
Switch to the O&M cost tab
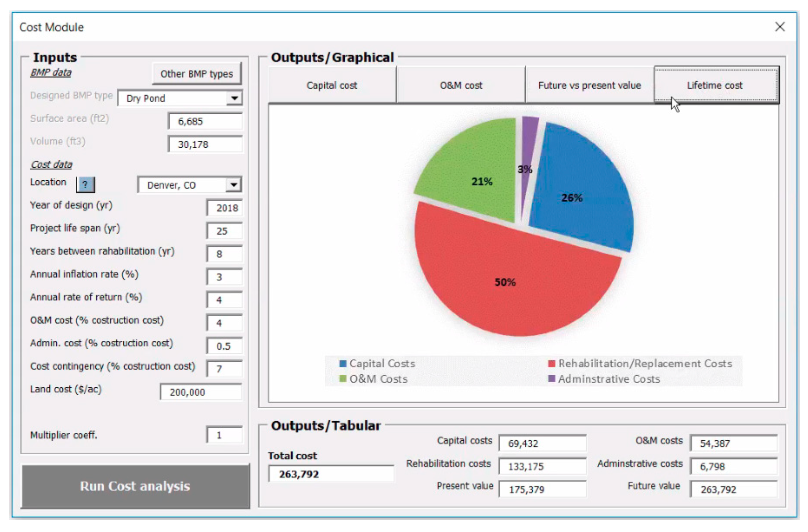click(x=461, y=85)
